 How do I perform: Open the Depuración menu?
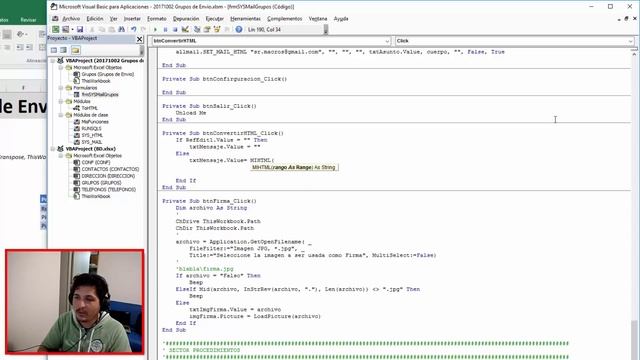point(186,19)
